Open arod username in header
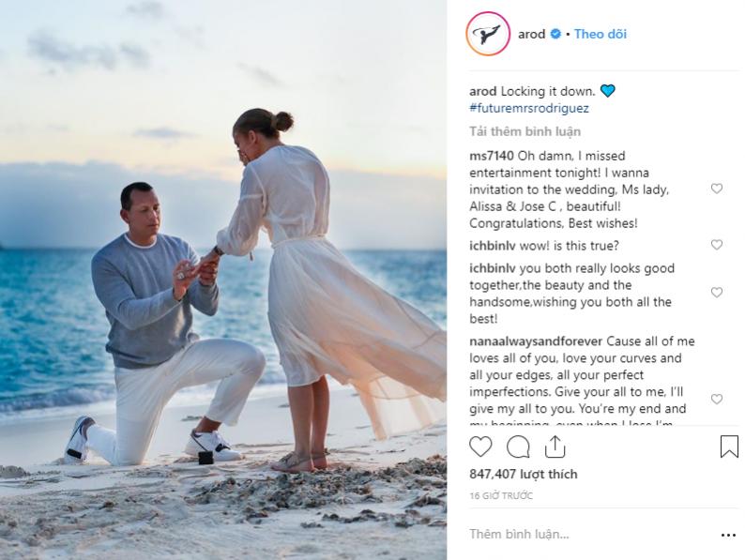This screenshot has width=745, height=560. pos(531,34)
